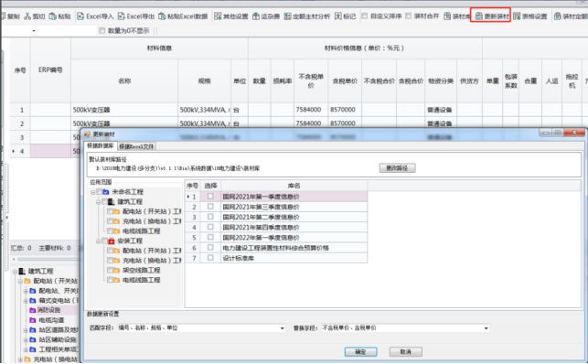588x364 pixels.
Task: Check the 数量为0不显示 option
Action: click(x=102, y=31)
